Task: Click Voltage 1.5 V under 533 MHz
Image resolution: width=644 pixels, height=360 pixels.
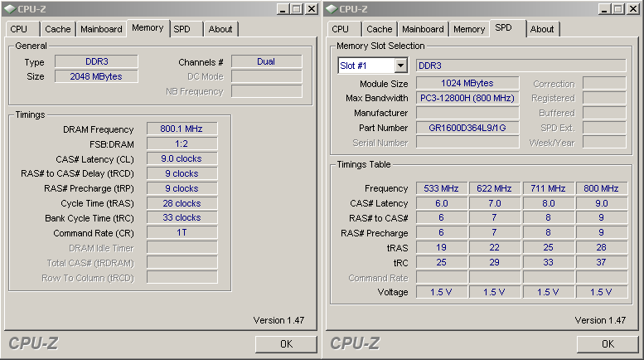Action: pyautogui.click(x=442, y=292)
